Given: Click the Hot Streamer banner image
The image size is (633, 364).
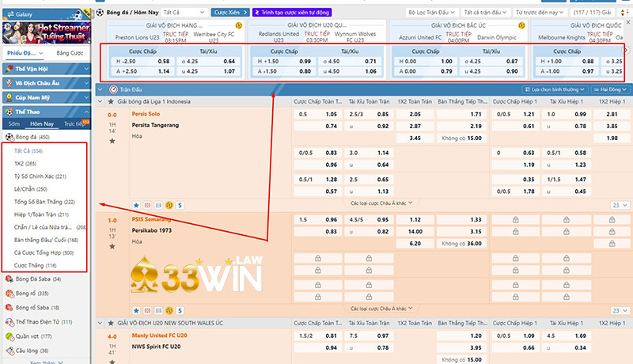Looking at the screenshot, I should [46, 24].
